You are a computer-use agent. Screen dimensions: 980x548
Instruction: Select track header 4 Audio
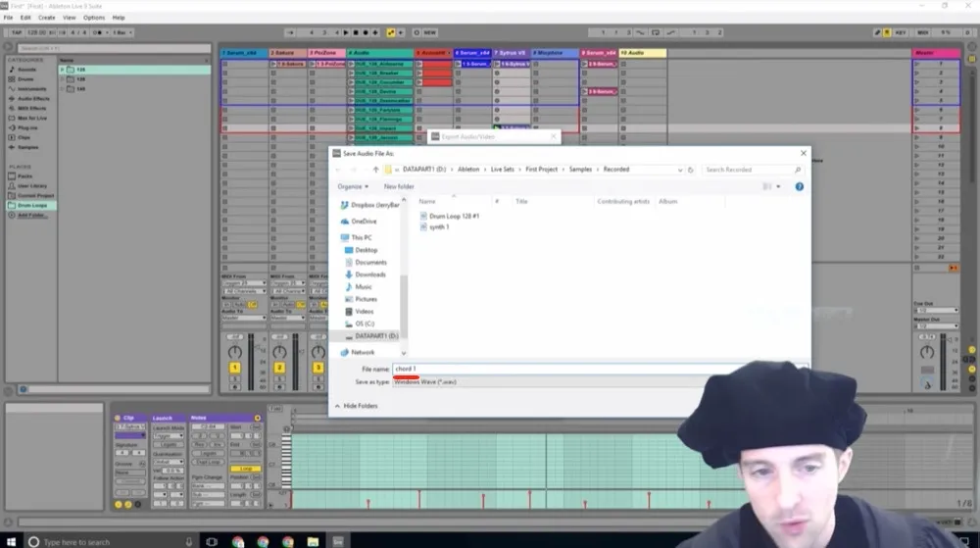click(x=380, y=53)
